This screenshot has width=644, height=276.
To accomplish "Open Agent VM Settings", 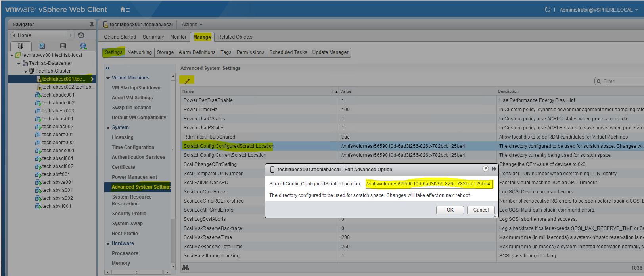I will click(132, 98).
